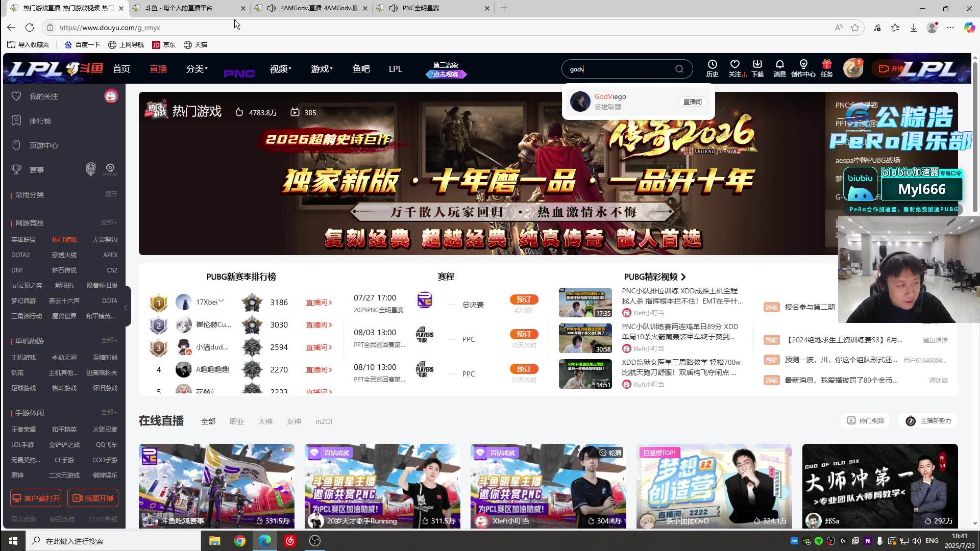
Task: Select inZOI filter under 在线直播
Action: point(324,421)
